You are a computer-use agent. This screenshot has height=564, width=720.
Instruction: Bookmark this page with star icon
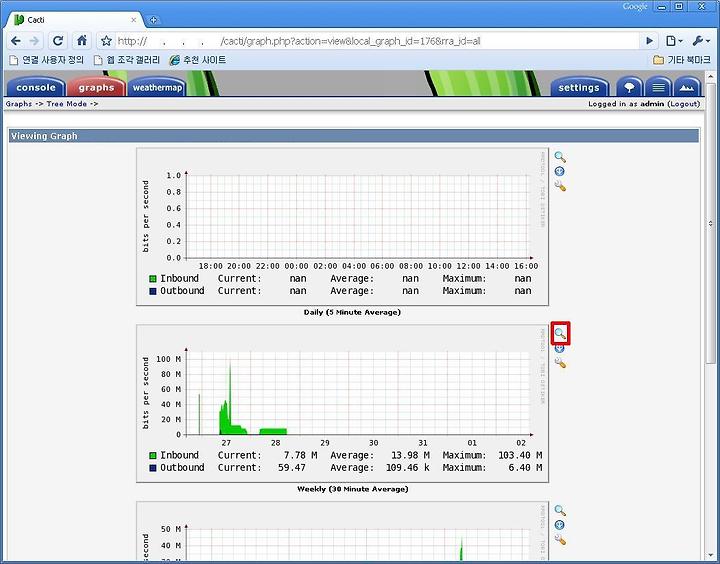(x=107, y=41)
